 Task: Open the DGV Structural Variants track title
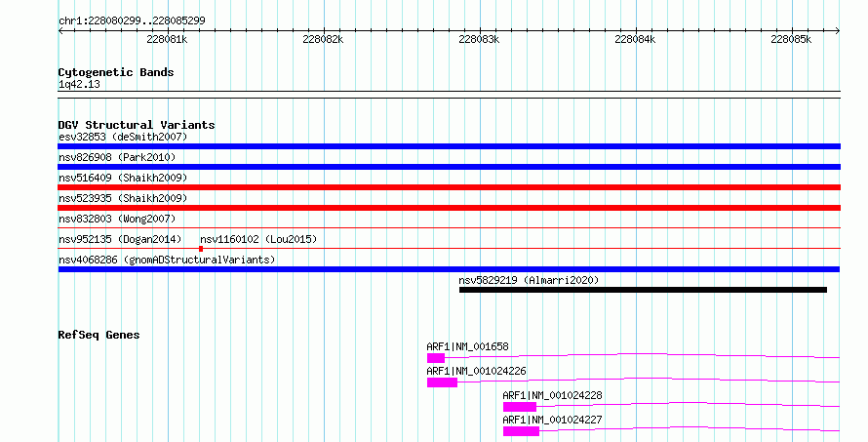137,125
